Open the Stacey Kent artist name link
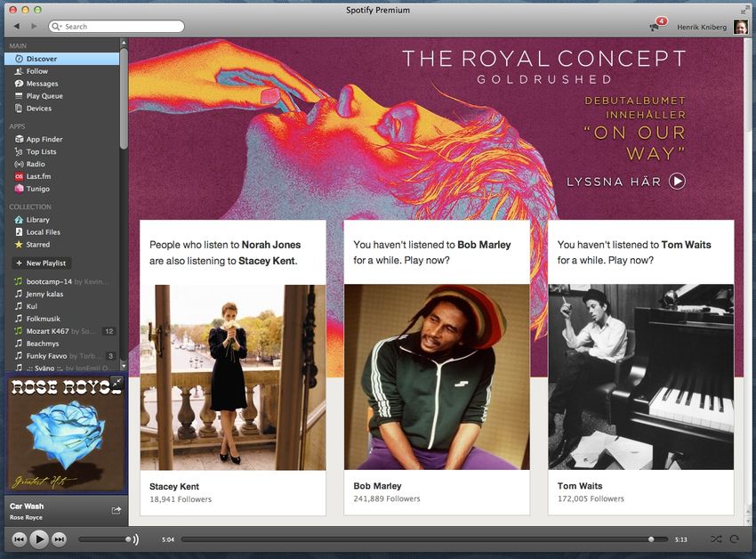Screen dimensions: 756x559 pyautogui.click(x=174, y=487)
